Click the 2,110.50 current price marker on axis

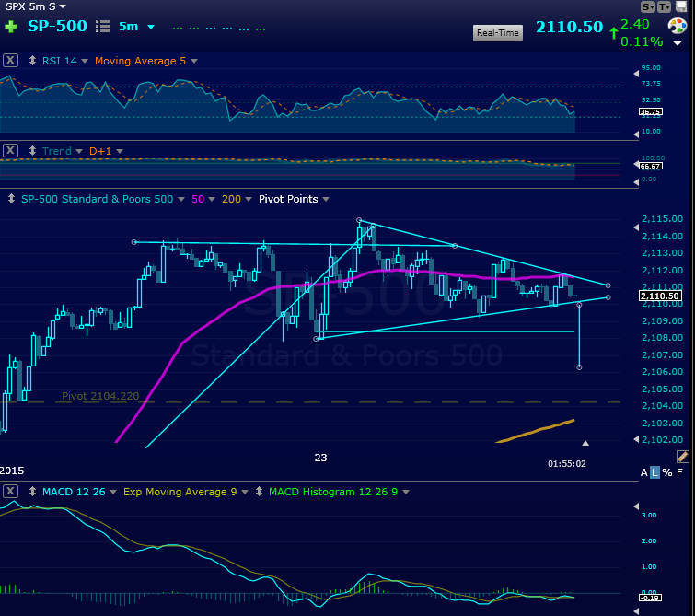tap(660, 296)
